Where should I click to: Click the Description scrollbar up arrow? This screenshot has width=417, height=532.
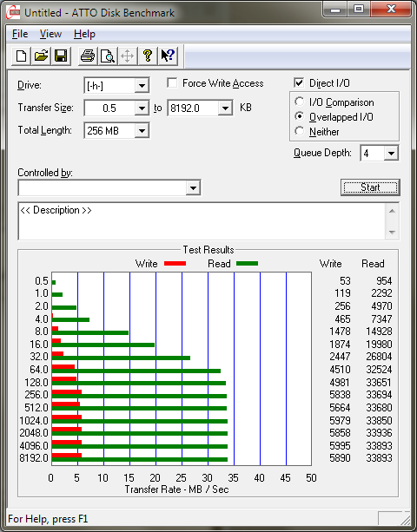tap(392, 211)
